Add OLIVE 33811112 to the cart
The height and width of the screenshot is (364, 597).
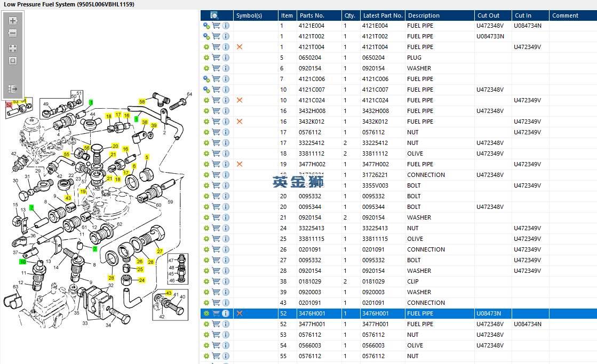pos(216,153)
